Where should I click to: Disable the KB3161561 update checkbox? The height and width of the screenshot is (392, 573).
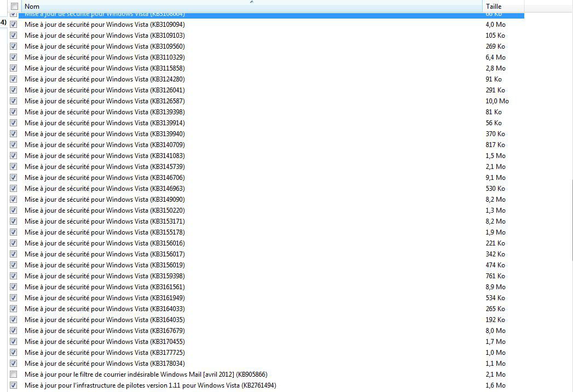[x=14, y=287]
